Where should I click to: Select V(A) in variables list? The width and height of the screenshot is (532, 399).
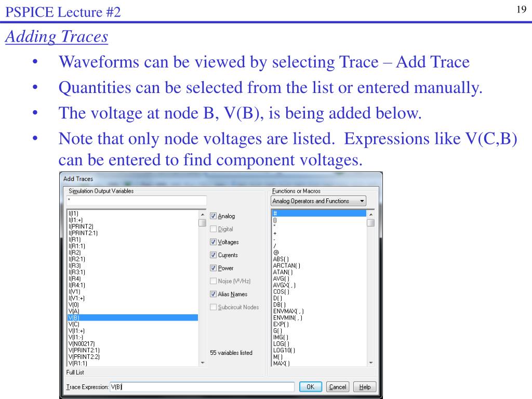pos(74,311)
